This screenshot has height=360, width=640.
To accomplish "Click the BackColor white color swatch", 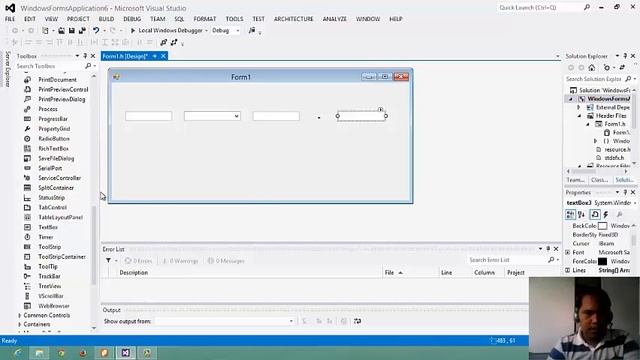I will pos(602,226).
